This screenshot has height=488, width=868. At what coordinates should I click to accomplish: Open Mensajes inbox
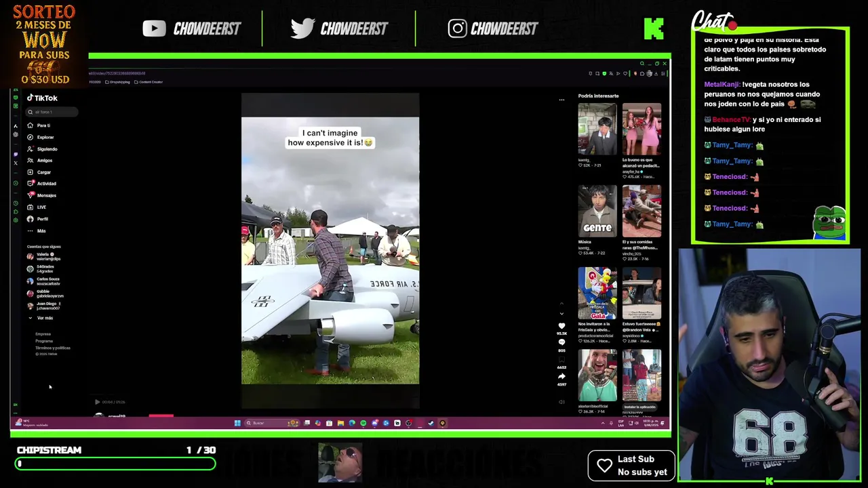(x=41, y=195)
